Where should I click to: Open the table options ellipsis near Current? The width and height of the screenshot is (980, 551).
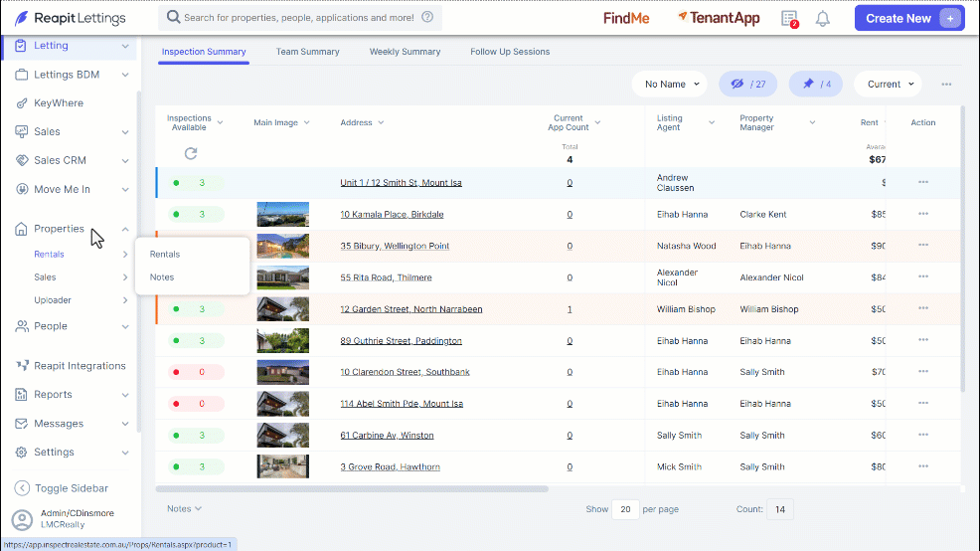click(x=946, y=85)
